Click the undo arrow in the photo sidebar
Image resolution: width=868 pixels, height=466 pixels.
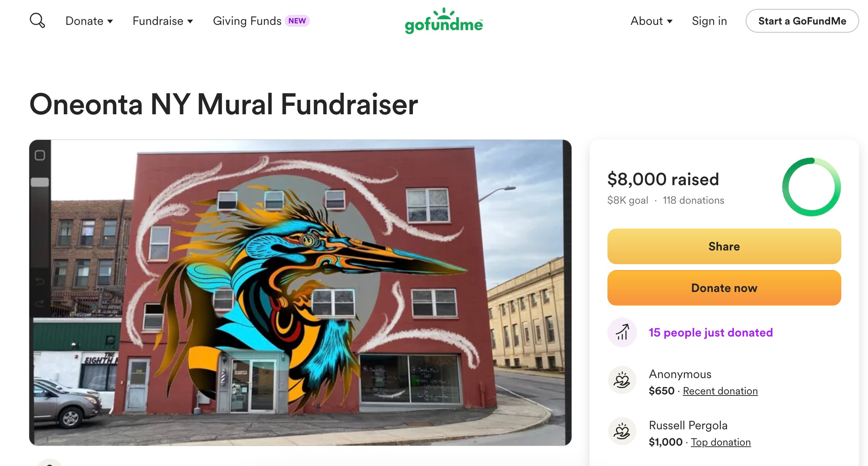[40, 281]
